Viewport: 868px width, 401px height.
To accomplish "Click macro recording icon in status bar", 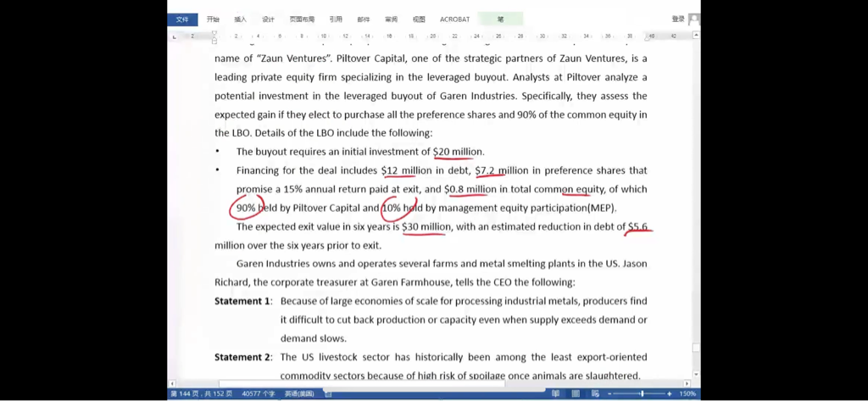I will (328, 393).
